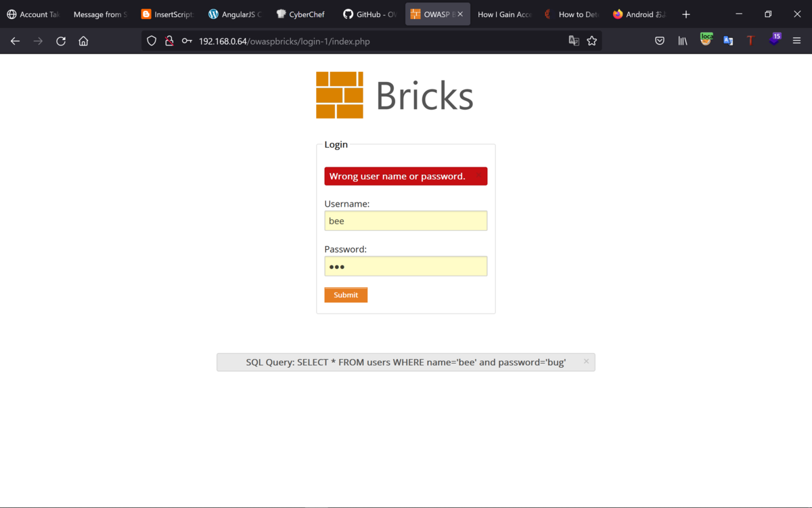Reload the current page
This screenshot has height=508, width=812.
point(61,41)
